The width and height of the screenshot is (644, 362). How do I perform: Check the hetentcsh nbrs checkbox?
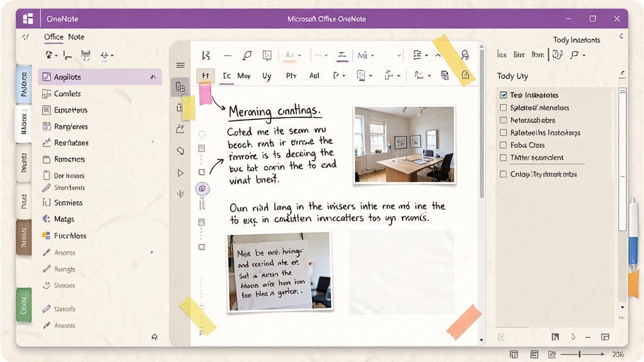[503, 120]
